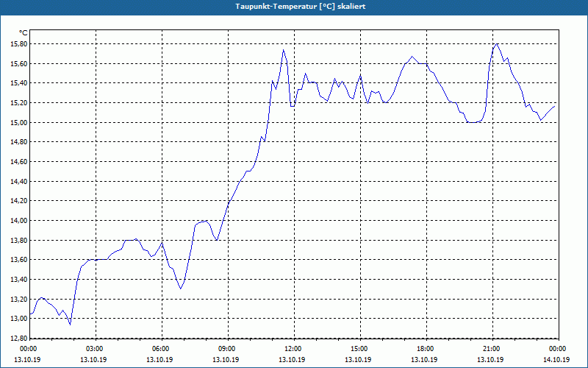588x368 pixels.
Task: Select the 15,60 y-axis value
Action: coord(21,64)
